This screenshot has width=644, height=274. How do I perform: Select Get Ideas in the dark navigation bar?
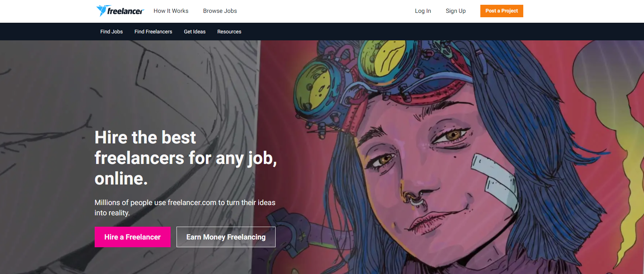(195, 32)
